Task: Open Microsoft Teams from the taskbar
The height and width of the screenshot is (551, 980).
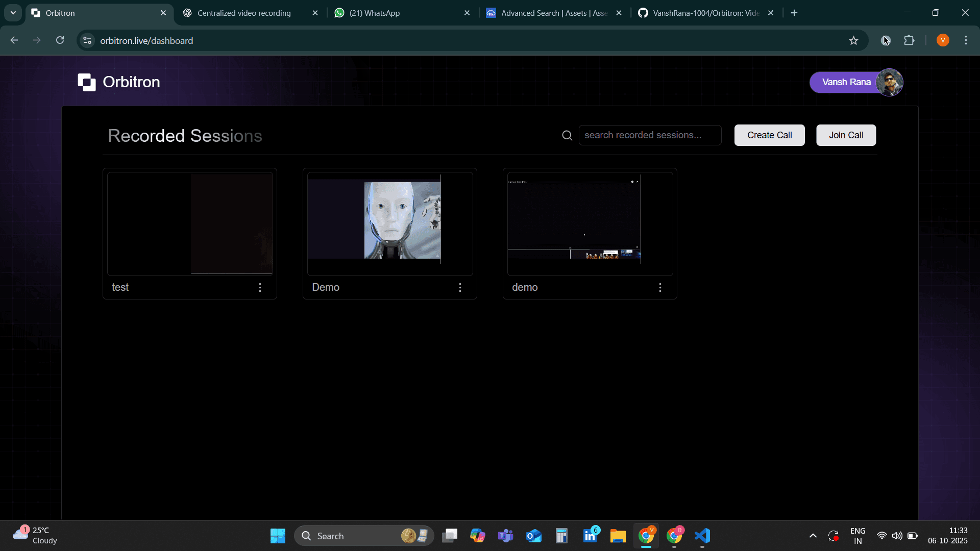Action: pos(505,536)
